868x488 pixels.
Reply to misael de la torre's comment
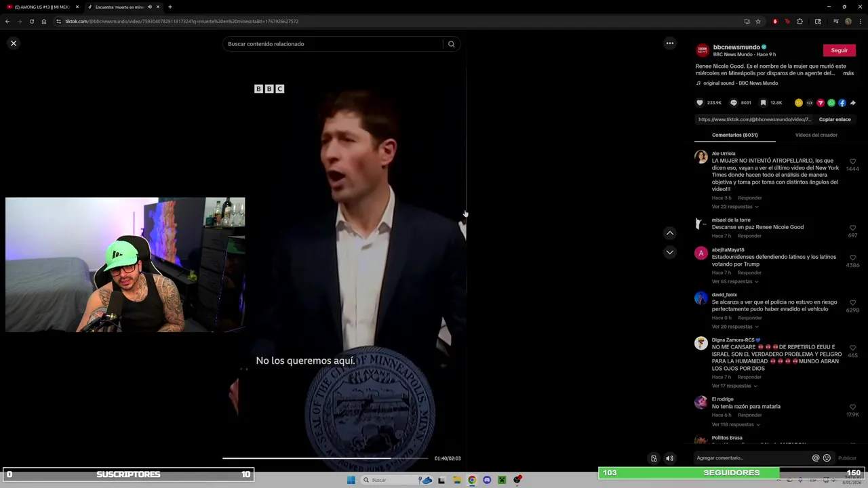[x=749, y=236]
